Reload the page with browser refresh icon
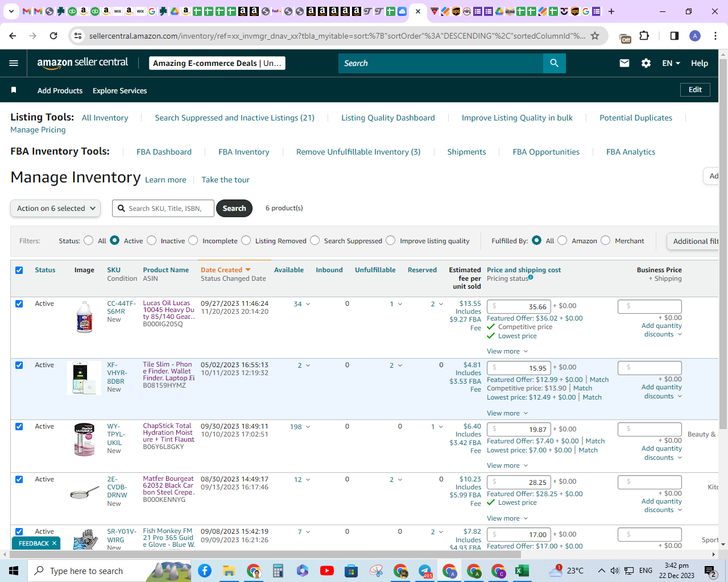Image resolution: width=728 pixels, height=582 pixels. click(53, 36)
